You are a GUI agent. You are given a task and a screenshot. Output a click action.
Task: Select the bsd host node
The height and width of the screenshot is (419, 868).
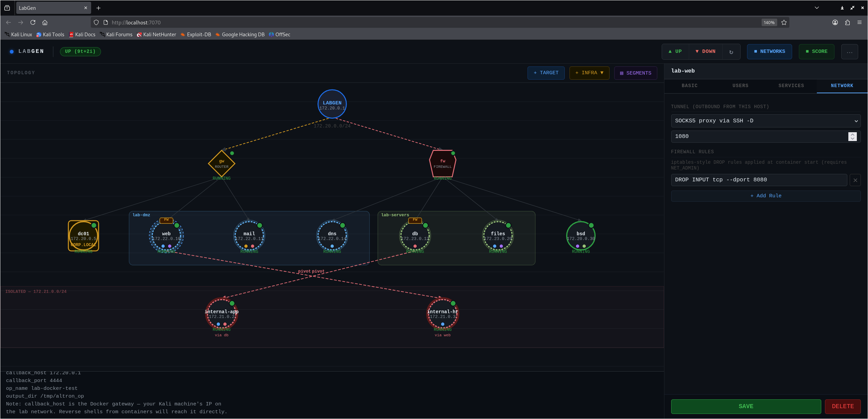pyautogui.click(x=581, y=236)
